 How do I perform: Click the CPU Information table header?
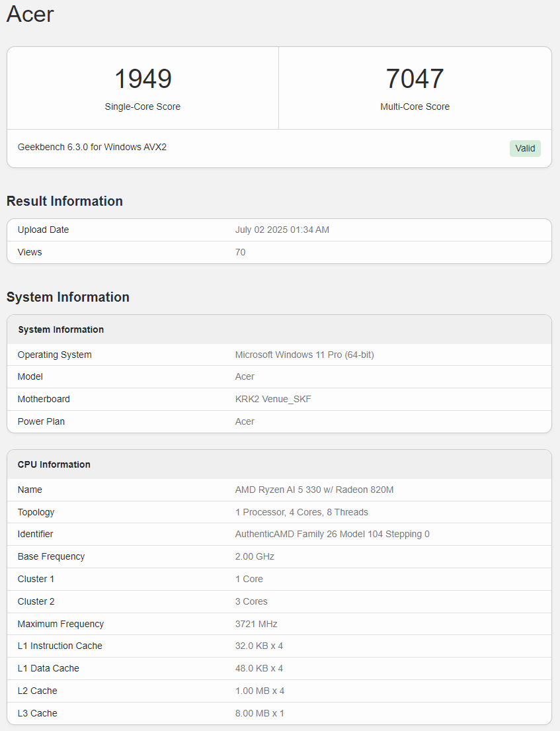280,464
